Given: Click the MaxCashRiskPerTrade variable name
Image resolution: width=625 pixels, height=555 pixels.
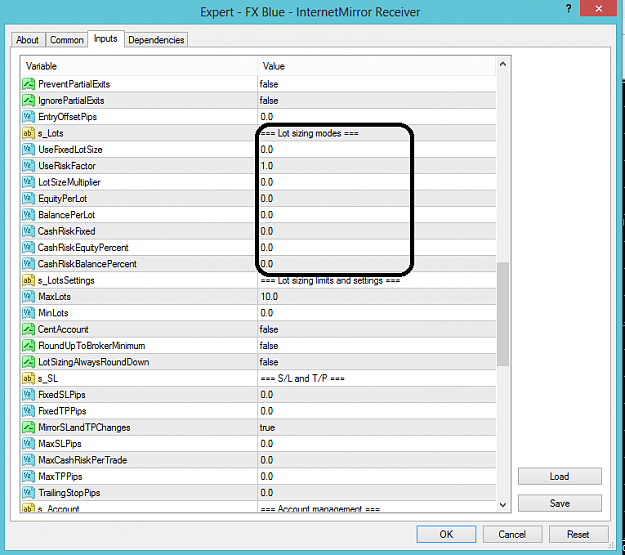Looking at the screenshot, I should (x=83, y=460).
